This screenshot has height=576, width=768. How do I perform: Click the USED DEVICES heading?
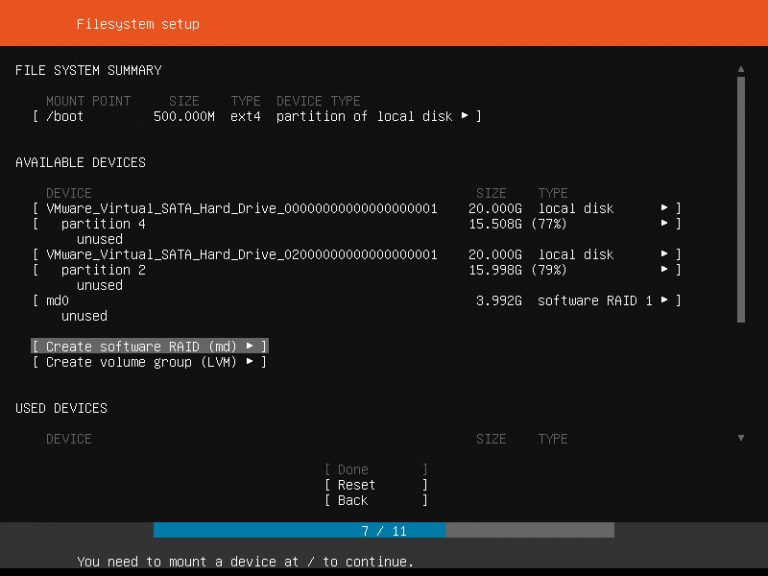(x=61, y=408)
